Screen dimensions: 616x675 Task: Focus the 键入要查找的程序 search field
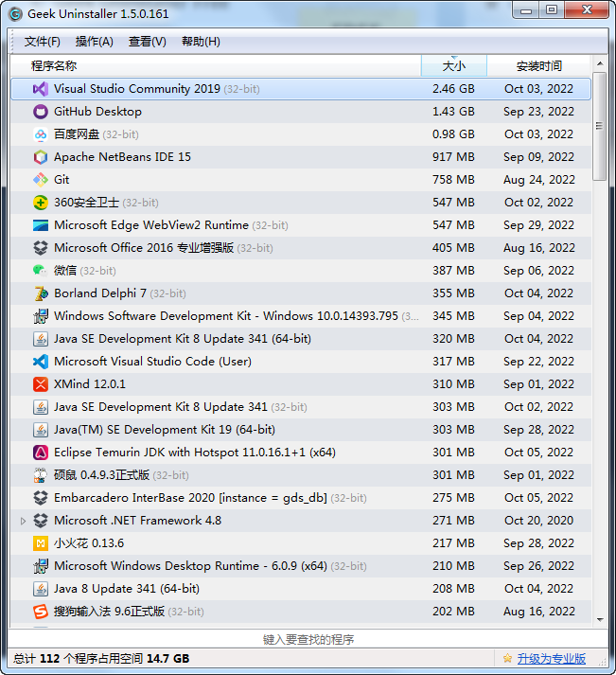click(x=308, y=639)
